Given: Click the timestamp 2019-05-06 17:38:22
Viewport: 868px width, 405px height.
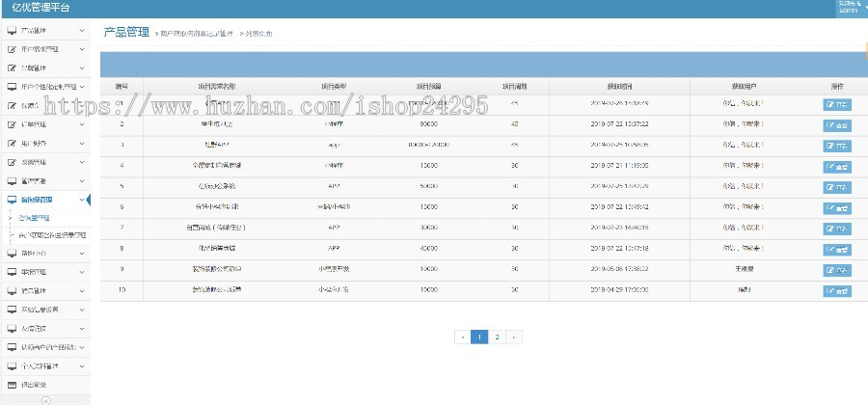Looking at the screenshot, I should pos(619,269).
